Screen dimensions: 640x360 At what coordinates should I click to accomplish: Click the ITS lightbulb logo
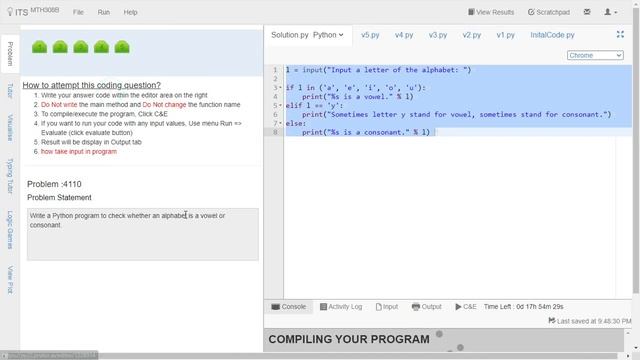10,12
